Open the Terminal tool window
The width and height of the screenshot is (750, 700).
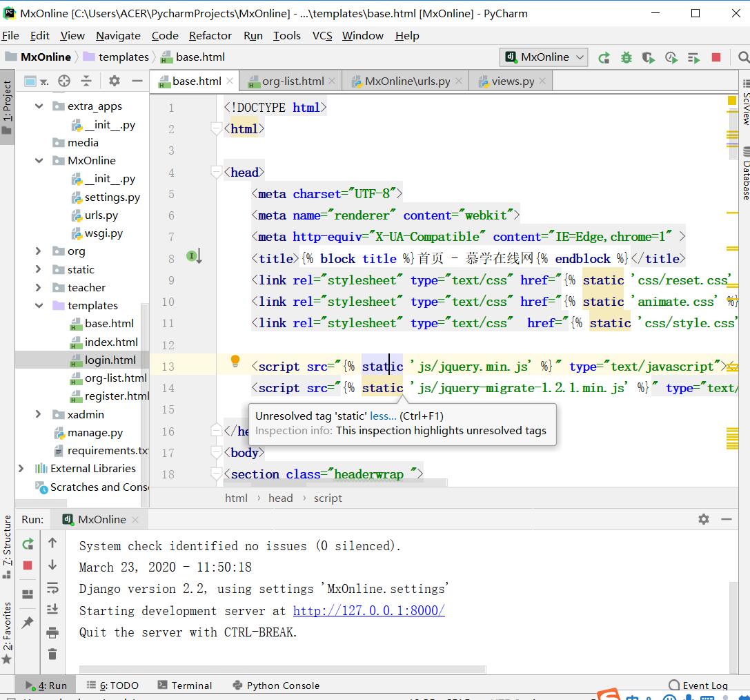pos(185,686)
